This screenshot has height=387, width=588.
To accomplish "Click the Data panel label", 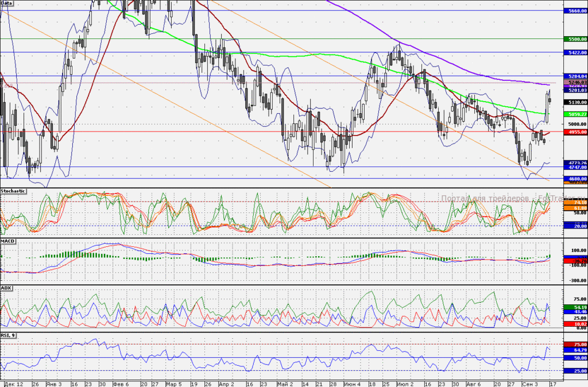I will click(x=6, y=3).
